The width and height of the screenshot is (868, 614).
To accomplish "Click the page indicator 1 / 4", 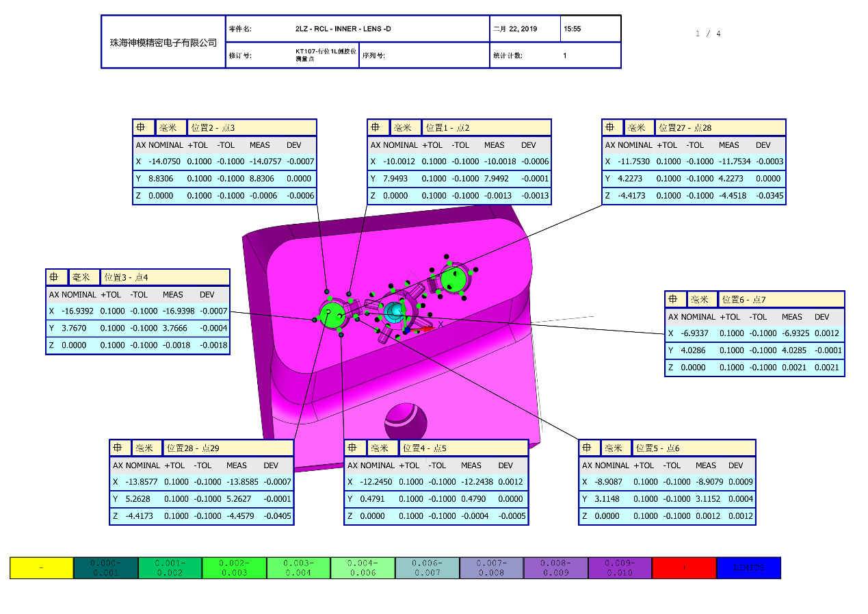I will tap(708, 34).
